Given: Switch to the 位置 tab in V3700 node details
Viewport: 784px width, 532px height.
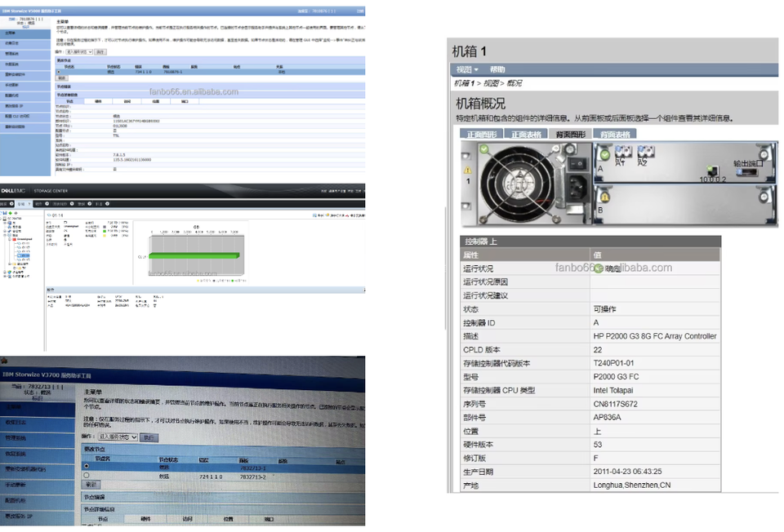Looking at the screenshot, I should click(x=228, y=520).
